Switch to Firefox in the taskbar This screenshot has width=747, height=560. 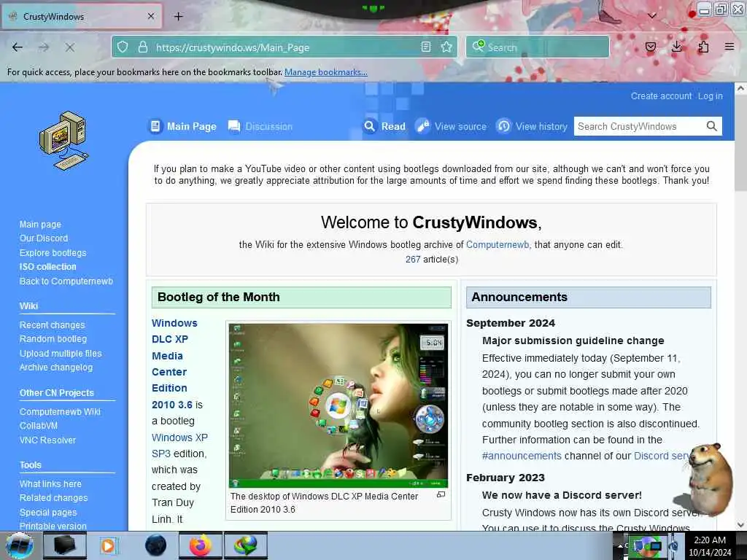coord(200,545)
